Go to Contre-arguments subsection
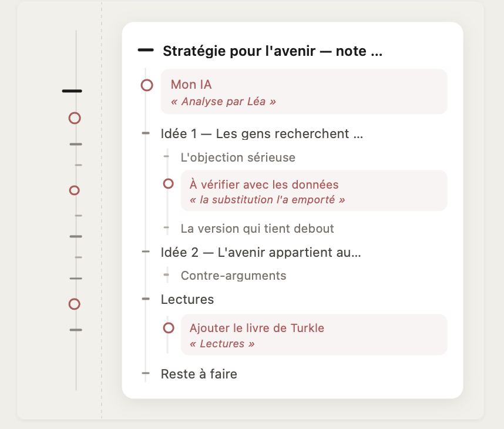 [x=233, y=276]
